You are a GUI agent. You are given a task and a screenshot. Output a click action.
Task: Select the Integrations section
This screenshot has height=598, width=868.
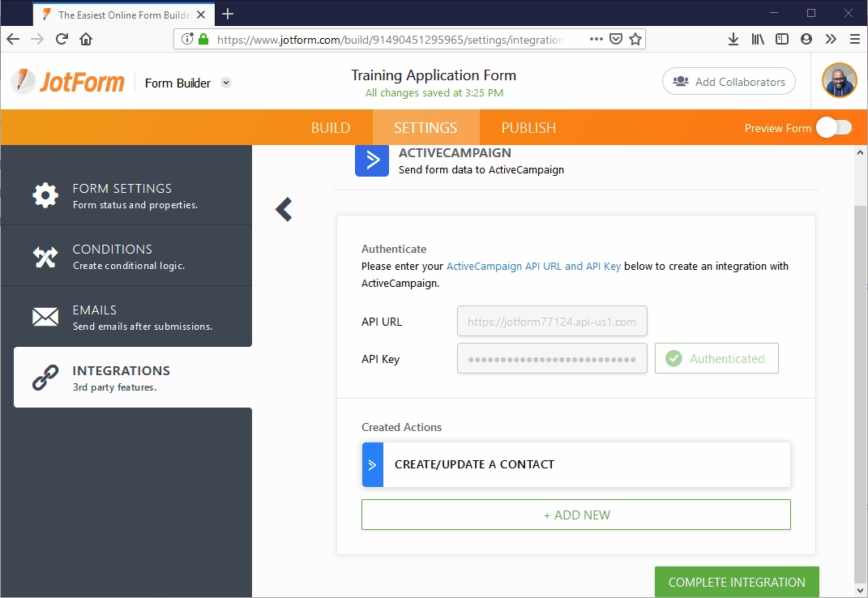[133, 378]
